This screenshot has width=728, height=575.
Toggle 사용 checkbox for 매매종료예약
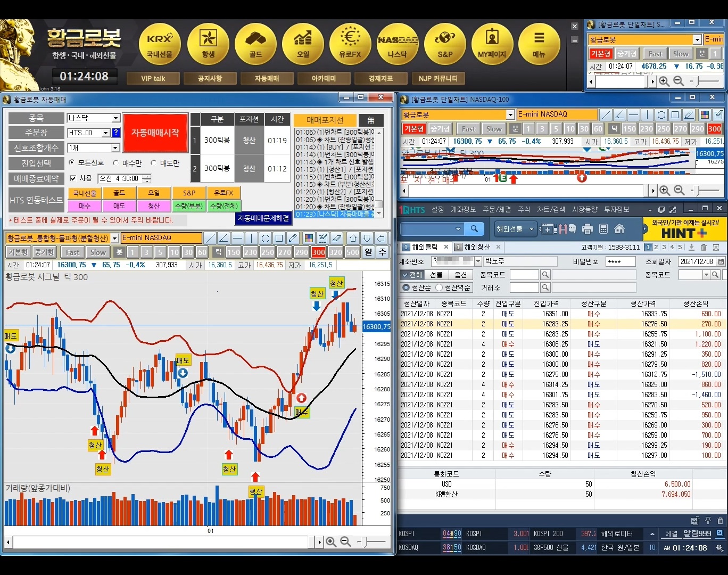[x=73, y=178]
